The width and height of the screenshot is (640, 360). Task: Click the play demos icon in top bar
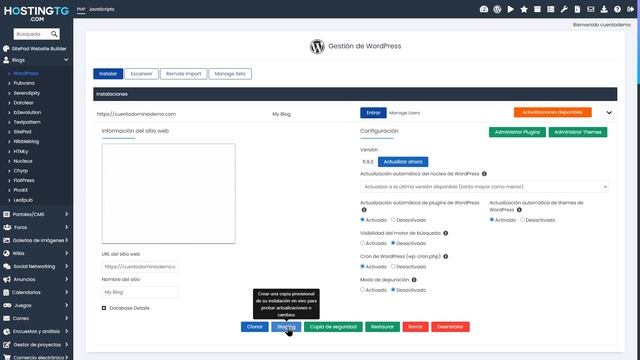tap(511, 9)
